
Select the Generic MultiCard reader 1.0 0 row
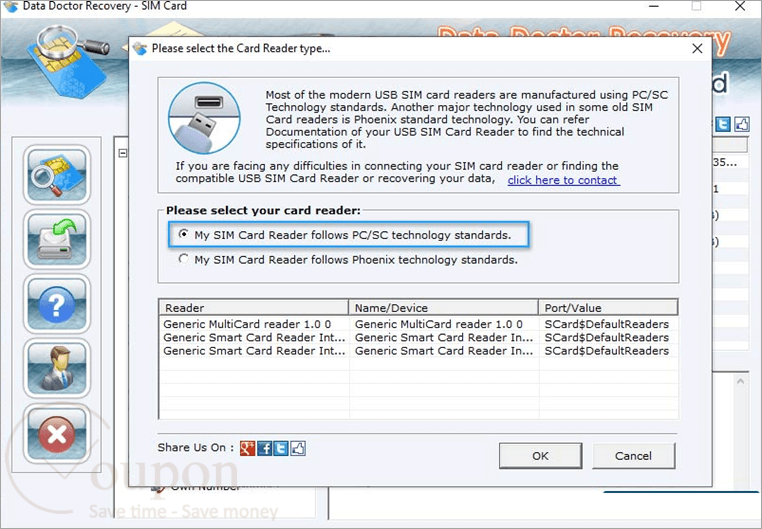coord(418,324)
